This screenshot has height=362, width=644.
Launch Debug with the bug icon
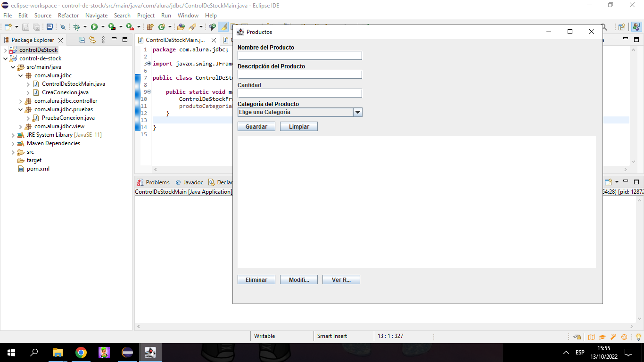(x=76, y=27)
